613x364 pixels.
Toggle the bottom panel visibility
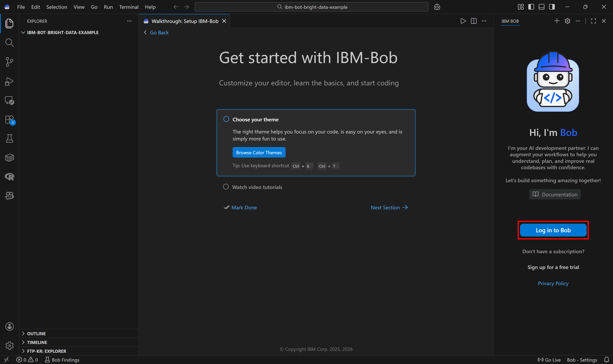click(x=541, y=7)
